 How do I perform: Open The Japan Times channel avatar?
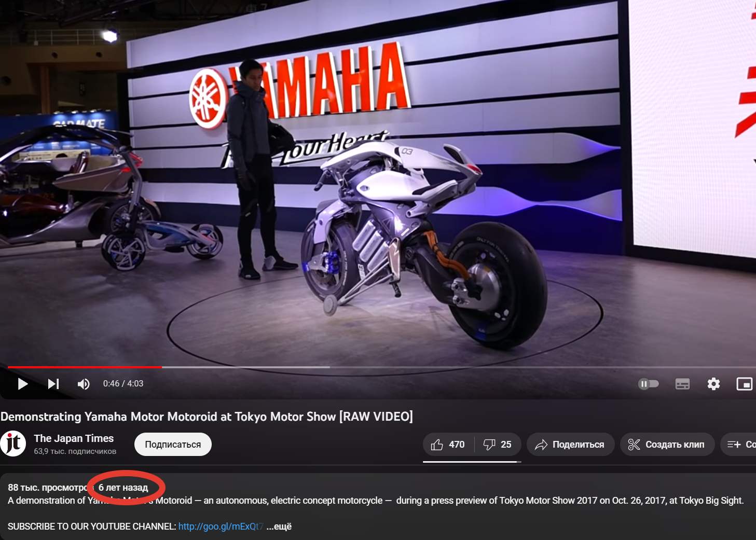click(13, 444)
